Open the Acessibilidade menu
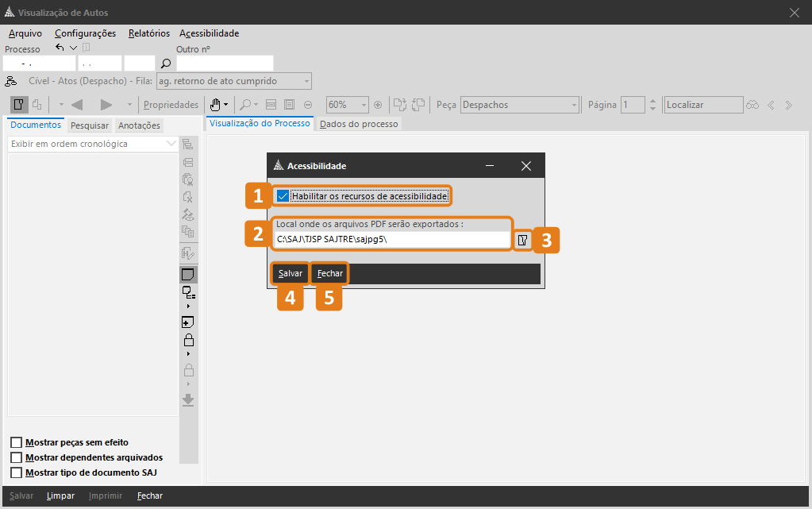This screenshot has width=812, height=509. 210,33
